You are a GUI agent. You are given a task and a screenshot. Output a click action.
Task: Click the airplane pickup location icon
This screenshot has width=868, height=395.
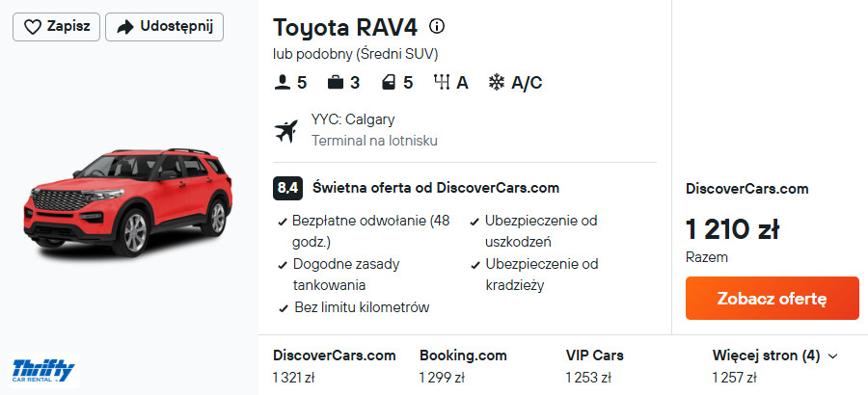(x=286, y=130)
